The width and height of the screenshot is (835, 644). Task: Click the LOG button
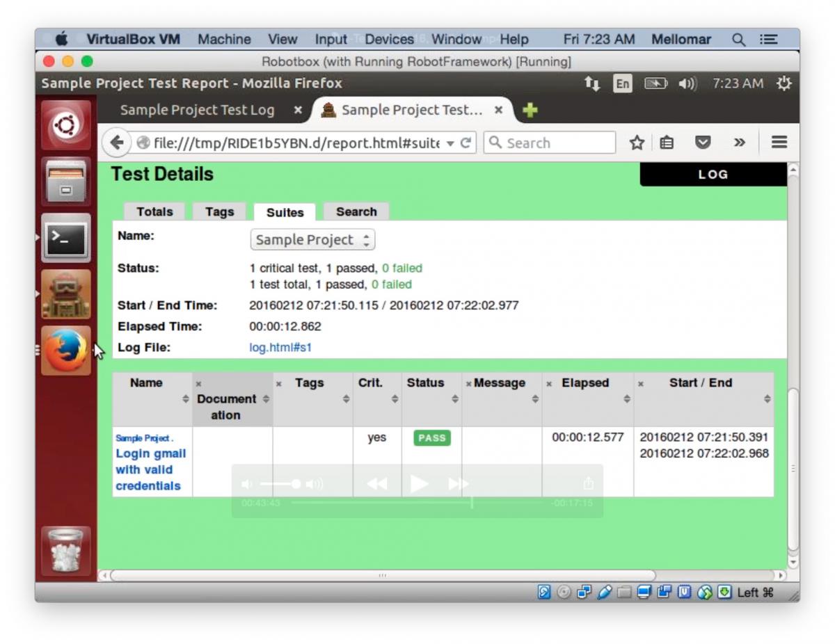click(x=712, y=174)
